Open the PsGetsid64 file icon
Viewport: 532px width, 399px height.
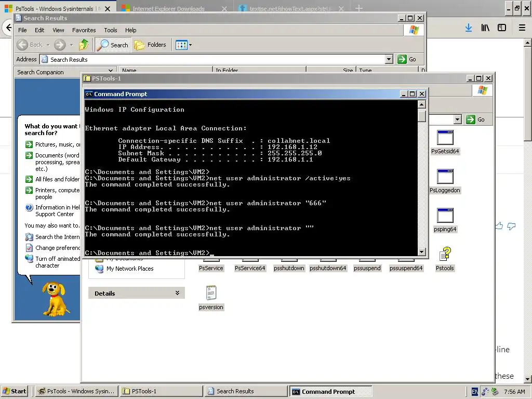click(x=445, y=138)
